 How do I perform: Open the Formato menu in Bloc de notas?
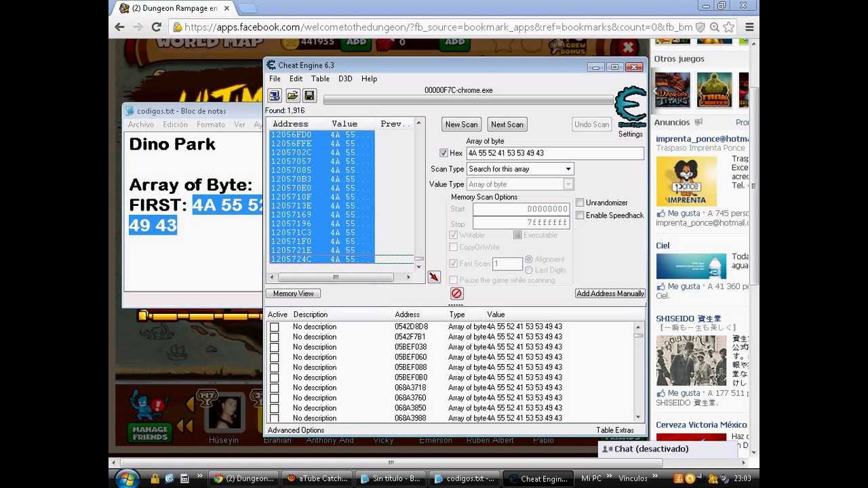211,125
